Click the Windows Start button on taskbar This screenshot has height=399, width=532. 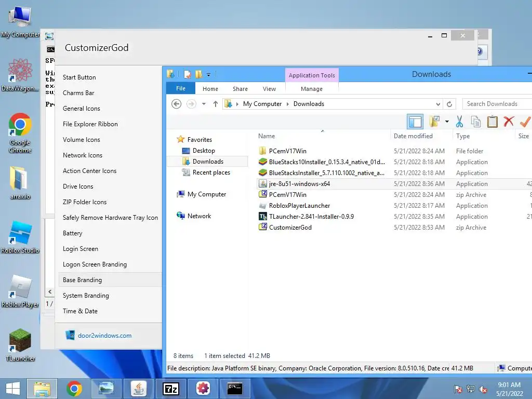(x=13, y=389)
